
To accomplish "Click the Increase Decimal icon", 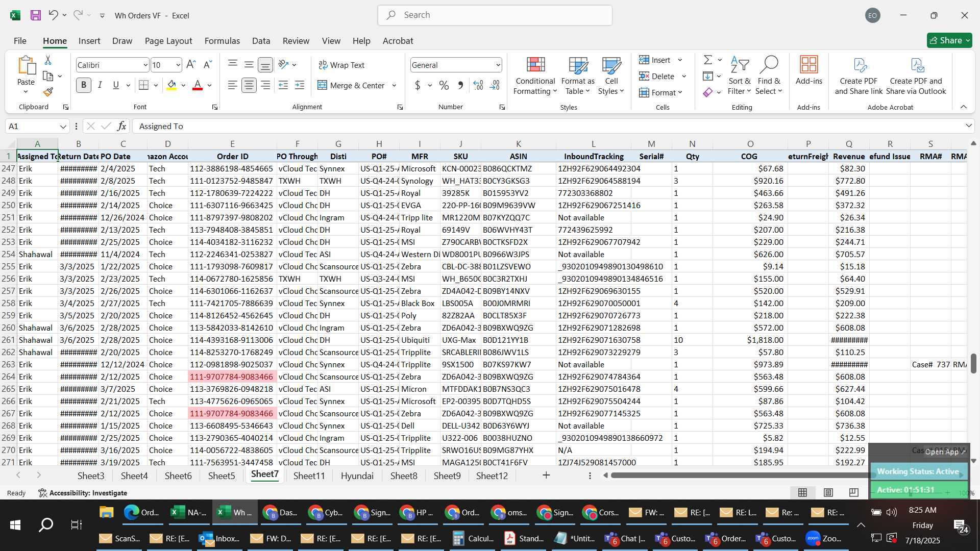I will [478, 85].
